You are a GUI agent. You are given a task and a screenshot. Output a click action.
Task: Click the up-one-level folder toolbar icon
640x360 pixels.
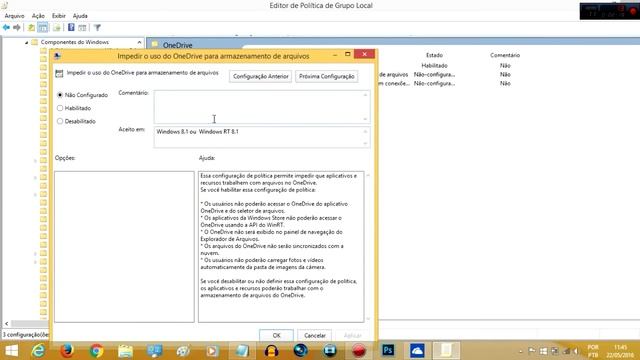coord(31,28)
